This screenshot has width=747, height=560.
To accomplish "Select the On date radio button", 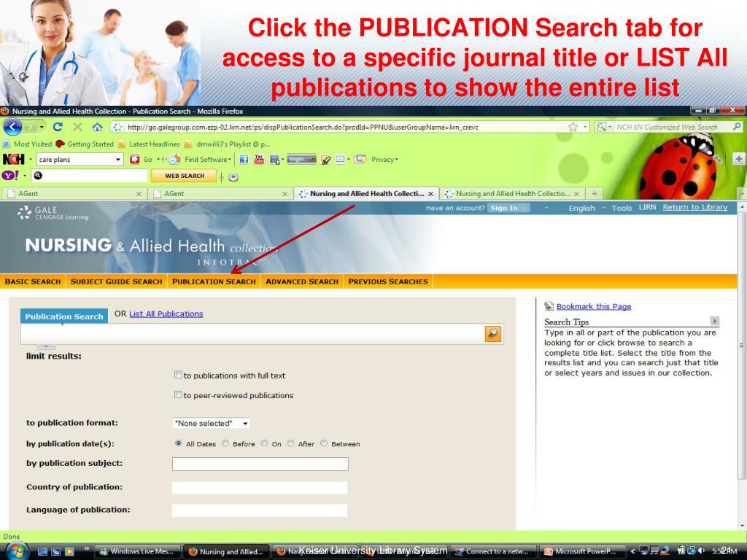I will click(264, 443).
